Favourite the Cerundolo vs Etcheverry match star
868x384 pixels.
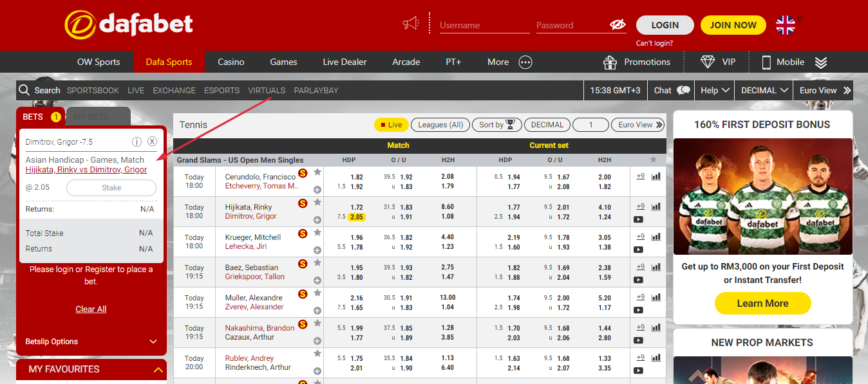click(317, 172)
